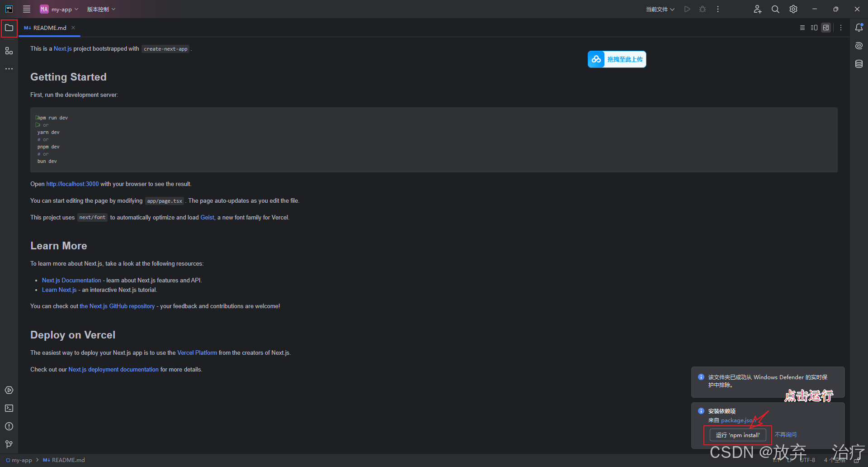
Task: Open the AI Assistant spiral icon
Action: 859,46
